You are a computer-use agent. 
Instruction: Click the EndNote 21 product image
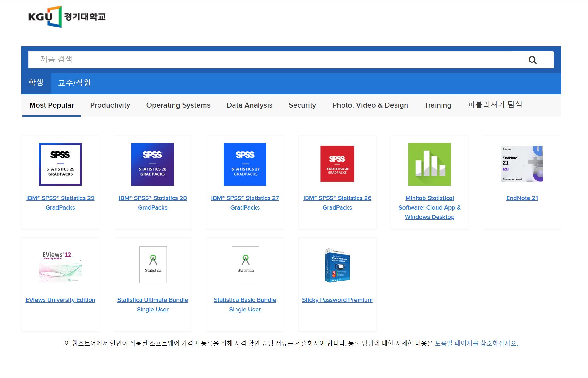point(522,164)
